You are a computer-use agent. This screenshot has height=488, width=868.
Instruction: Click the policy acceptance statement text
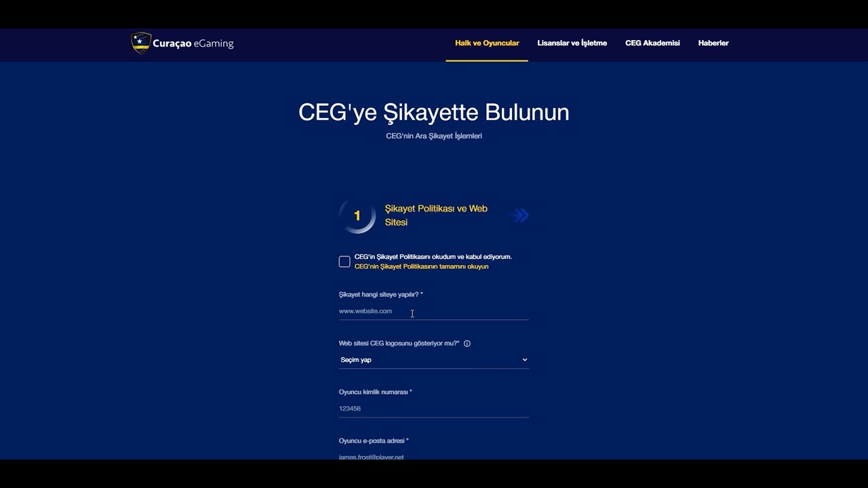coord(433,257)
